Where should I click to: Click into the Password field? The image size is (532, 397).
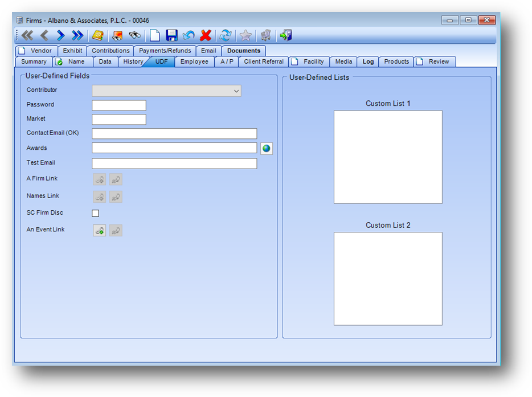[118, 105]
